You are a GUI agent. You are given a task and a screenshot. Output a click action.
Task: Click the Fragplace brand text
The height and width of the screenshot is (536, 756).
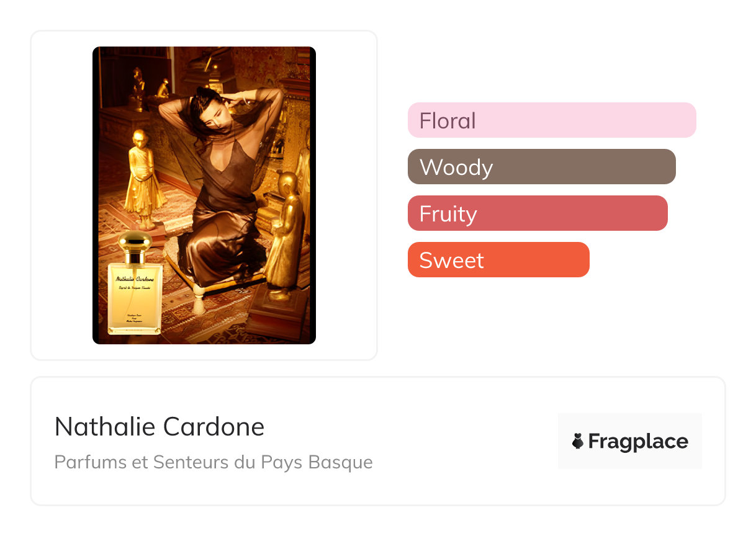[x=637, y=441]
